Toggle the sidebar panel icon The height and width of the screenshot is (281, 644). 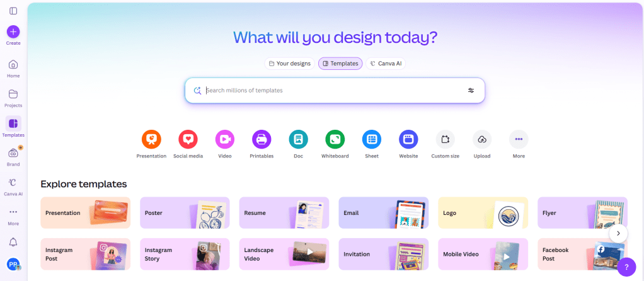13,11
